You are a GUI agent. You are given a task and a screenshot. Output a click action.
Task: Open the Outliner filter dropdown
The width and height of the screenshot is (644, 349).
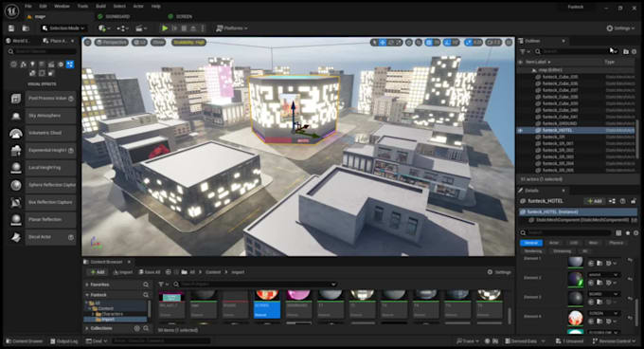click(x=525, y=52)
